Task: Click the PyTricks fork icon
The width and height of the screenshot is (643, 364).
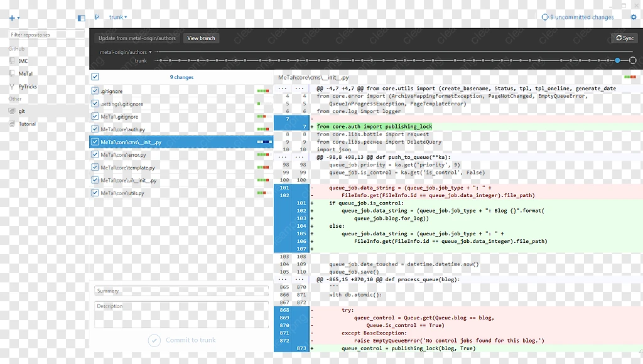Action: [12, 87]
